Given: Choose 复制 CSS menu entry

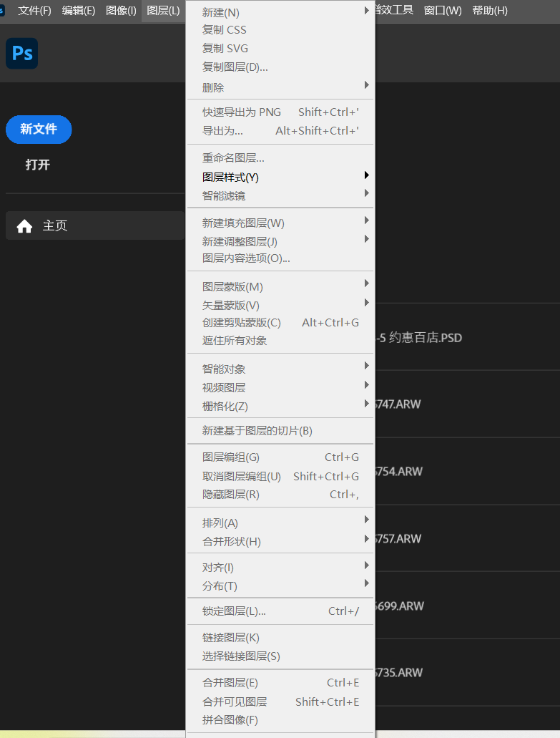Looking at the screenshot, I should point(280,29).
